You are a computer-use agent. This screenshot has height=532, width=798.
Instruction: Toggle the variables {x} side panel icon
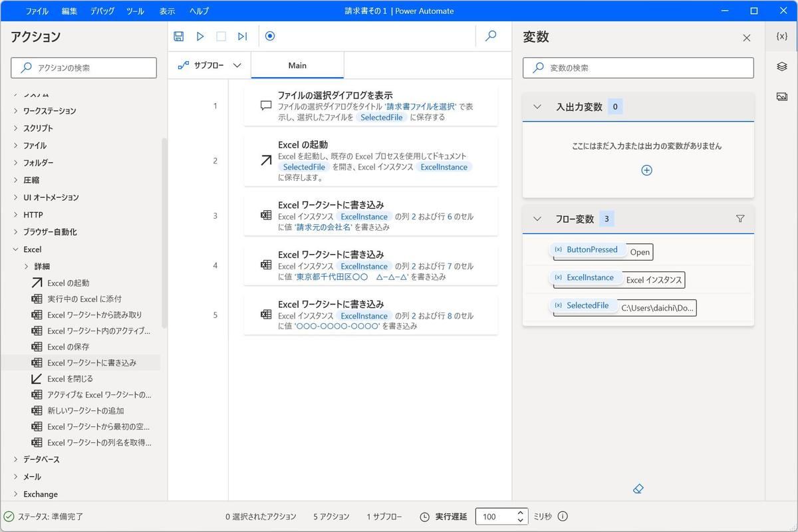click(x=782, y=37)
